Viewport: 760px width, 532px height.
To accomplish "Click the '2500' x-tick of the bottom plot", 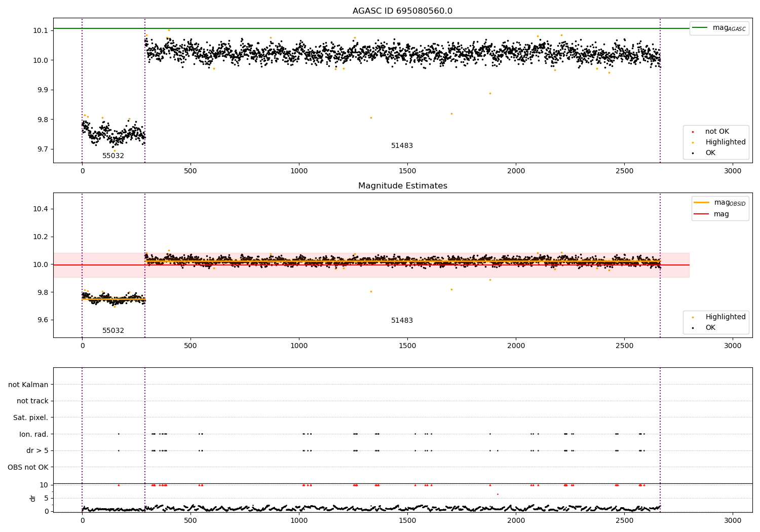I will [x=624, y=520].
